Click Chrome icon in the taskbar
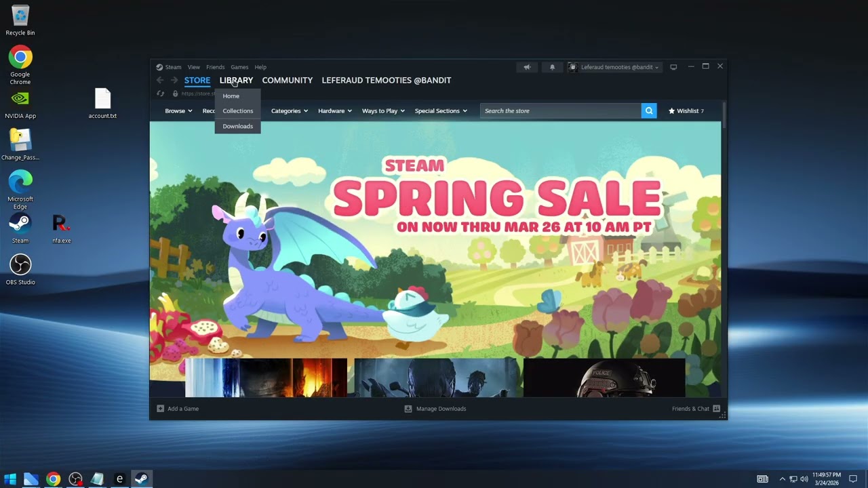 [x=53, y=479]
